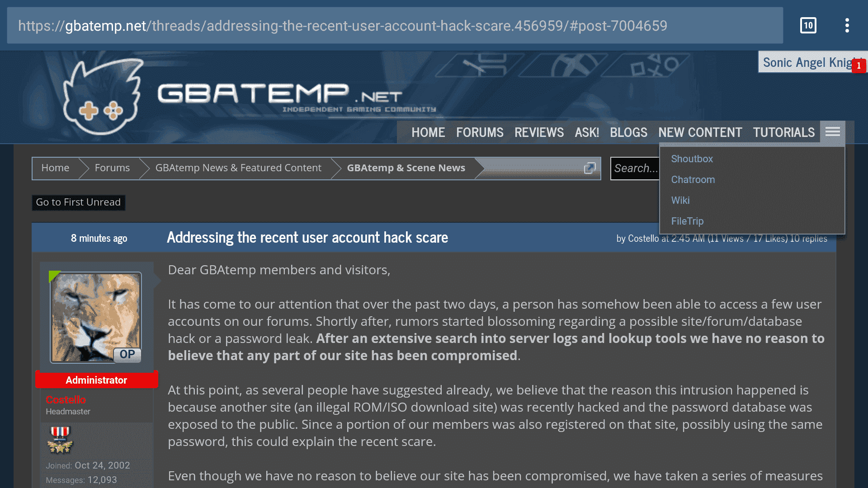Image resolution: width=868 pixels, height=488 pixels.
Task: Click Costello's medal award icon
Action: 60,440
